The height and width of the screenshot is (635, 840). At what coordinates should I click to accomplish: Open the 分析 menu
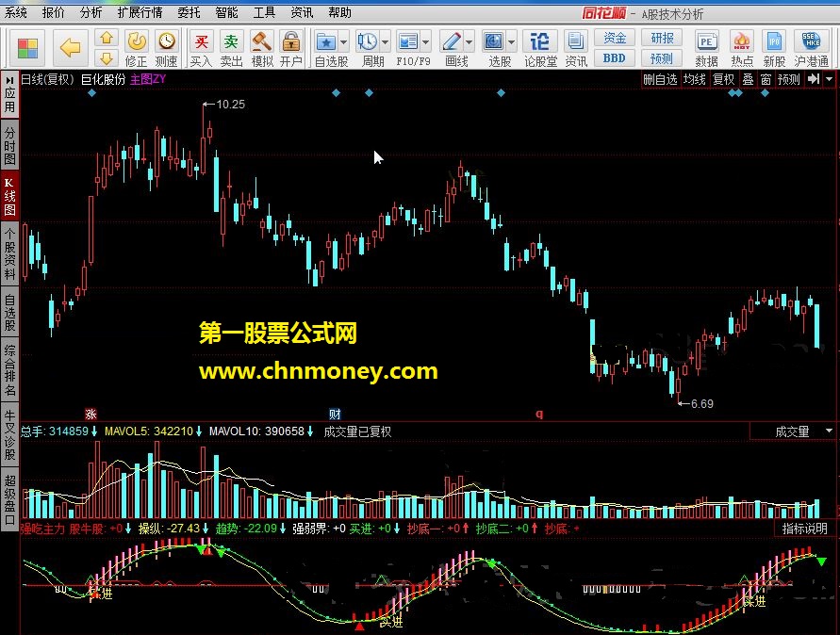pos(91,12)
